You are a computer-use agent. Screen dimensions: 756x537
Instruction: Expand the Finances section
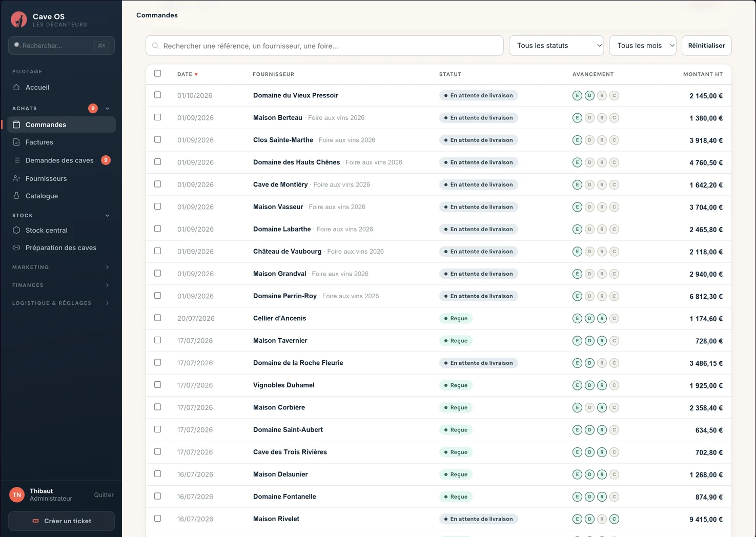coord(61,285)
